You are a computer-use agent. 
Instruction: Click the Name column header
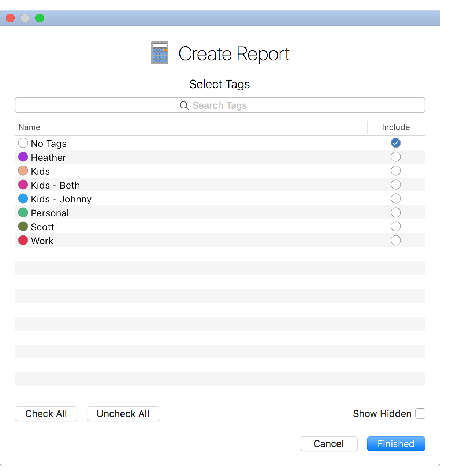(x=29, y=127)
